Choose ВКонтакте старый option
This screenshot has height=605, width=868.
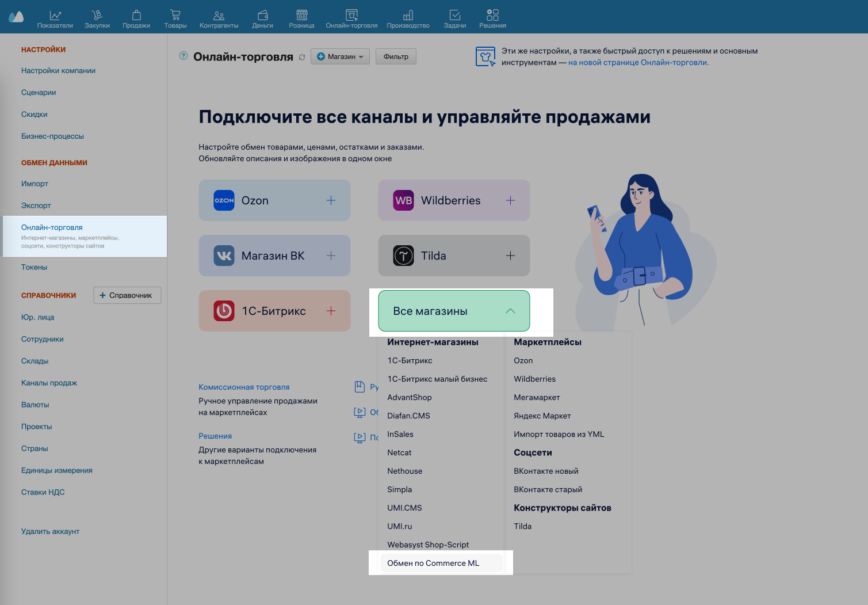[x=548, y=489]
